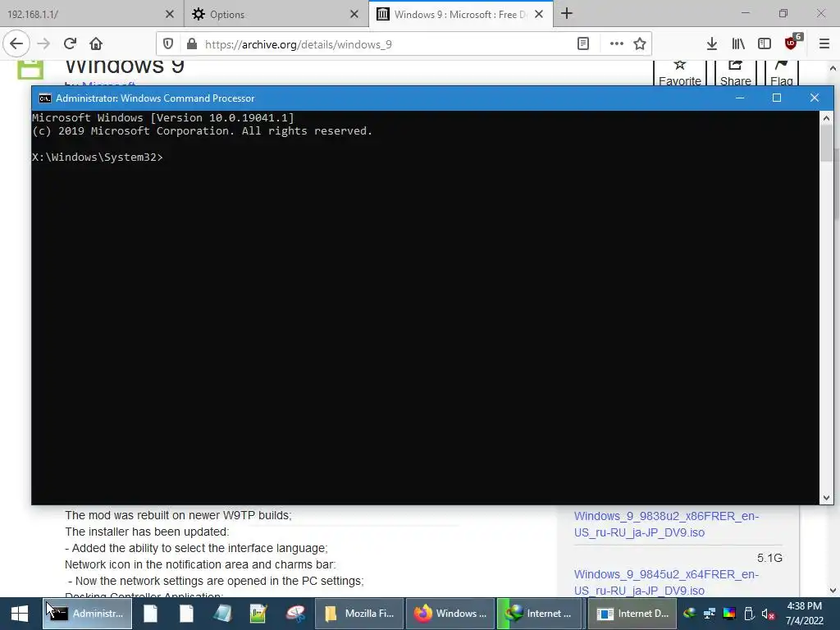Show site security padlock info
Image resolution: width=840 pixels, height=630 pixels.
[x=191, y=44]
